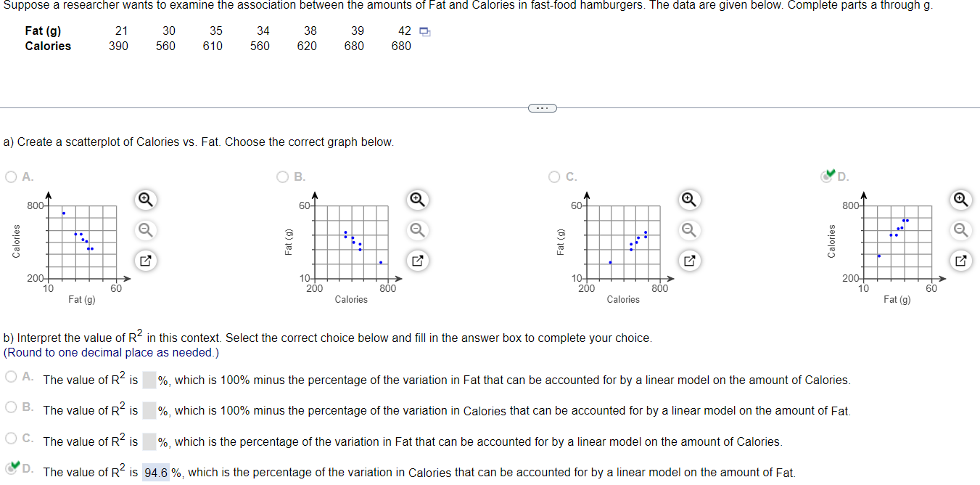The height and width of the screenshot is (485, 980).
Task: Zoom in on graph C
Action: pyautogui.click(x=689, y=199)
